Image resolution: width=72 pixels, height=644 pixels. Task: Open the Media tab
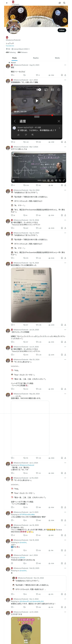(x=57, y=58)
